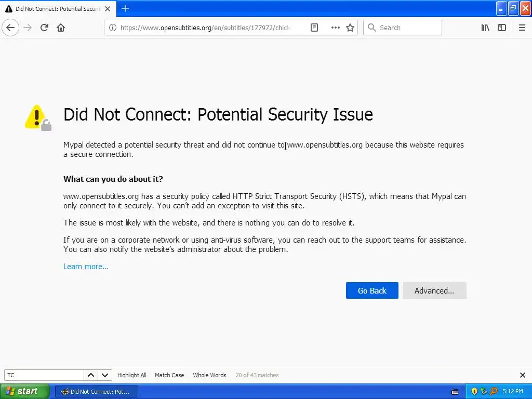This screenshot has width=532, height=399.
Task: Bookmark this page with star icon
Action: click(x=350, y=28)
